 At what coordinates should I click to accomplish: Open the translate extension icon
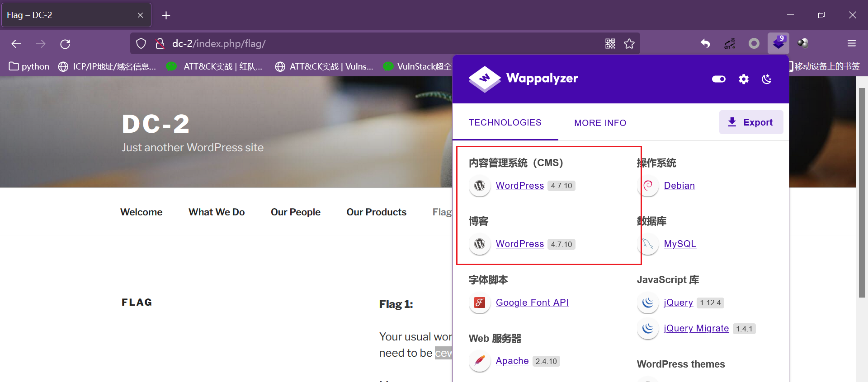(730, 43)
